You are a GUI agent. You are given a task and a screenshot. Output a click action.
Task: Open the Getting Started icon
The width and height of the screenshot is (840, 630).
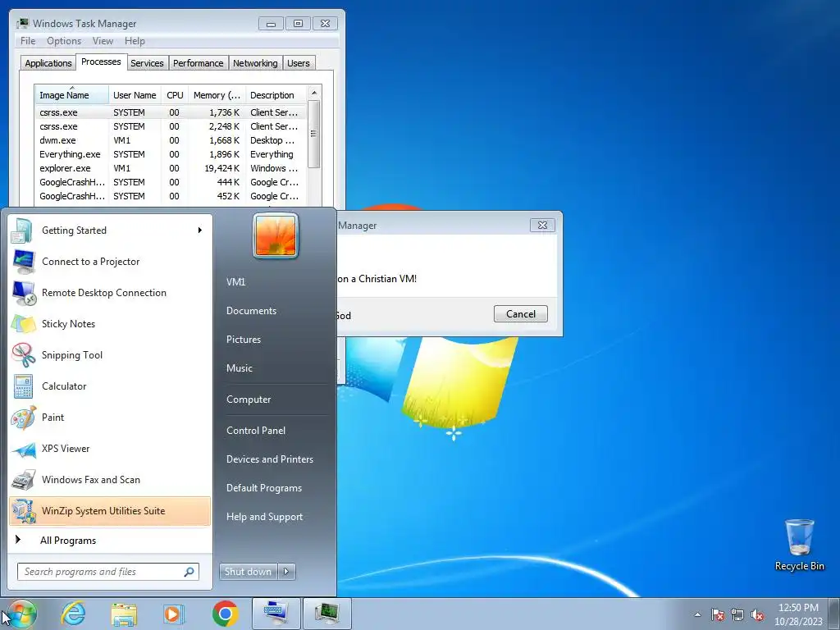pos(23,231)
